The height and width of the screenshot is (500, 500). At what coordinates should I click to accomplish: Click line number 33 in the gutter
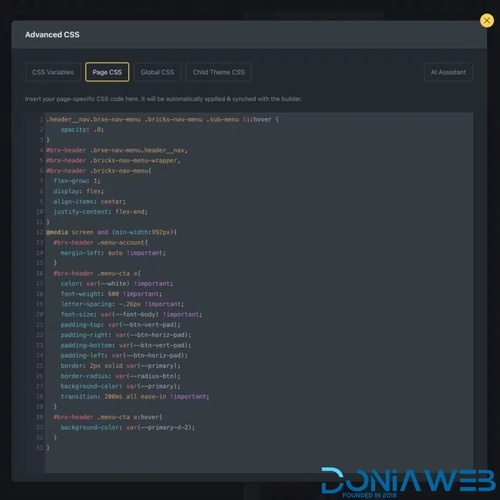(40, 448)
